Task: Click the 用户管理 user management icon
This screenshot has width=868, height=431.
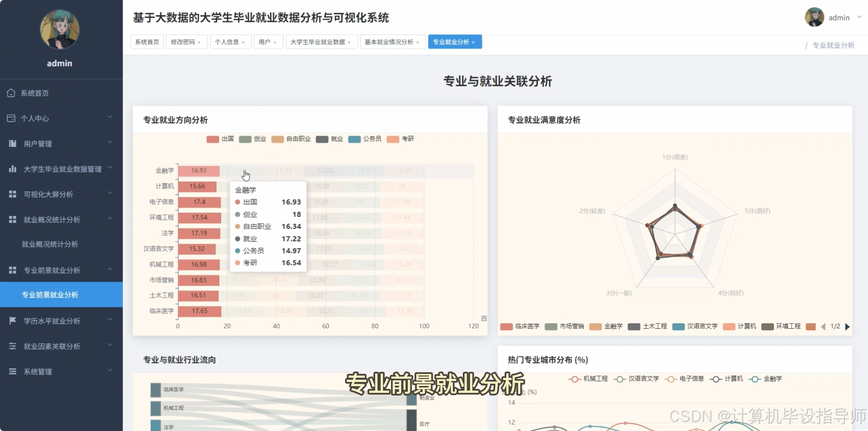Action: 11,143
